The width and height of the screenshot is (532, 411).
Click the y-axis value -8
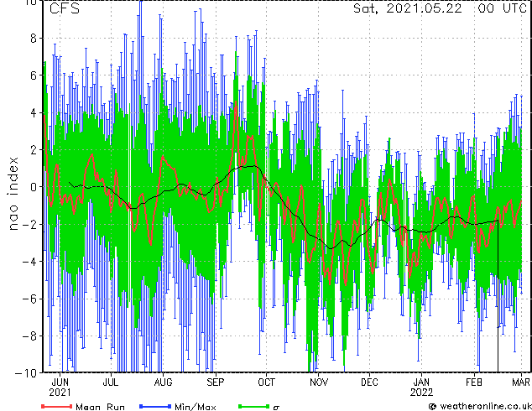click(x=29, y=336)
